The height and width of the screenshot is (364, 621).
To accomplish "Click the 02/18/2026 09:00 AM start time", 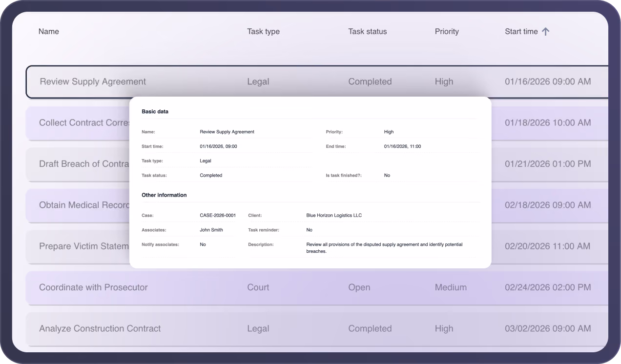I will pyautogui.click(x=548, y=205).
